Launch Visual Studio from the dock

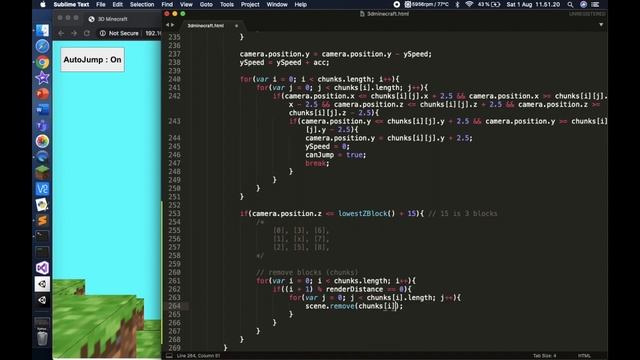(42, 268)
